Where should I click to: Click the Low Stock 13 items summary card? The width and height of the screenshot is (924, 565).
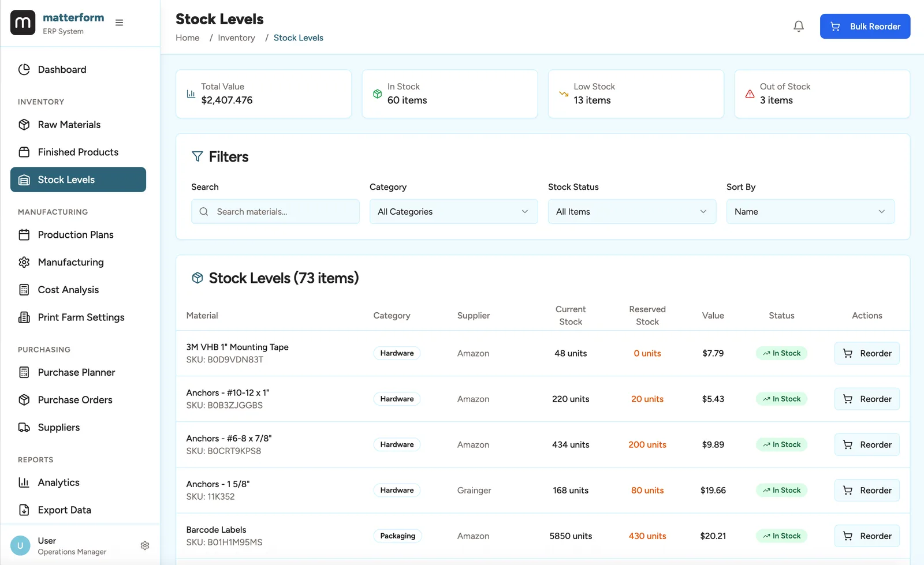coord(635,93)
